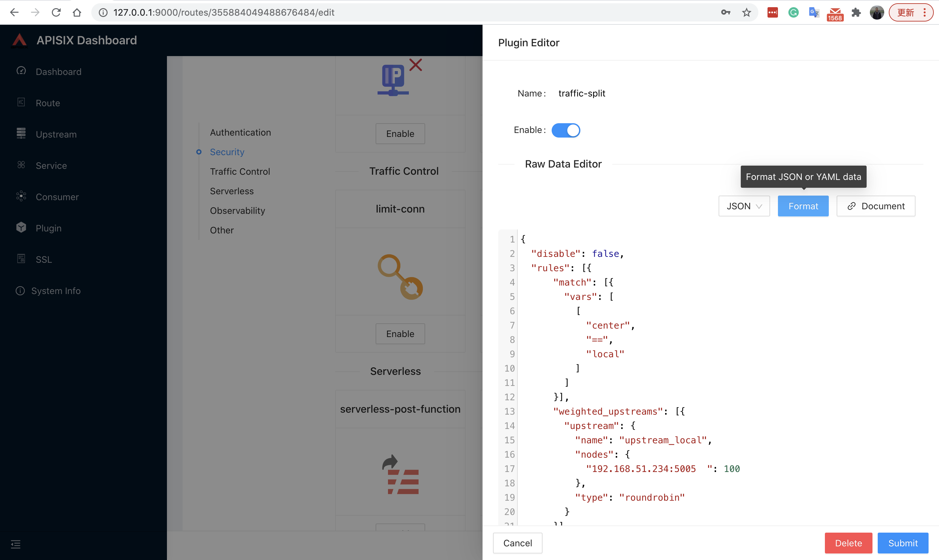Image resolution: width=939 pixels, height=560 pixels.
Task: Open Route page in sidebar
Action: pyautogui.click(x=48, y=103)
